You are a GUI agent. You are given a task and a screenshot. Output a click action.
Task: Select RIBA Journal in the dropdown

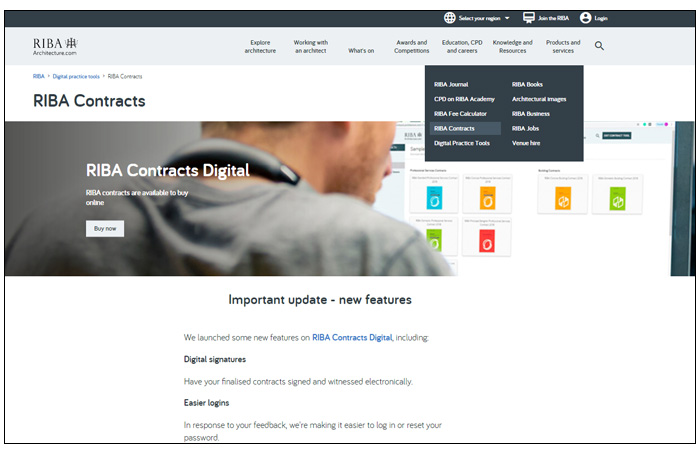click(x=451, y=84)
